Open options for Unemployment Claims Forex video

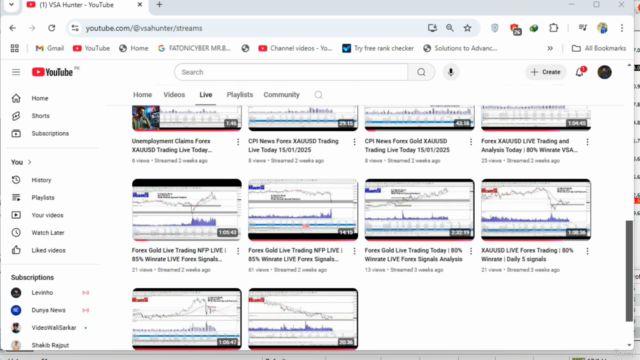click(x=238, y=142)
